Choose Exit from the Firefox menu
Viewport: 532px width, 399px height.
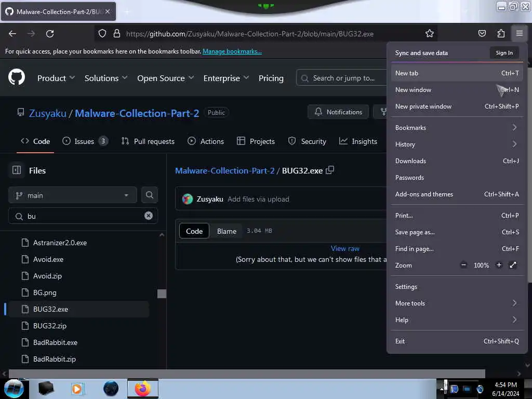(457, 341)
